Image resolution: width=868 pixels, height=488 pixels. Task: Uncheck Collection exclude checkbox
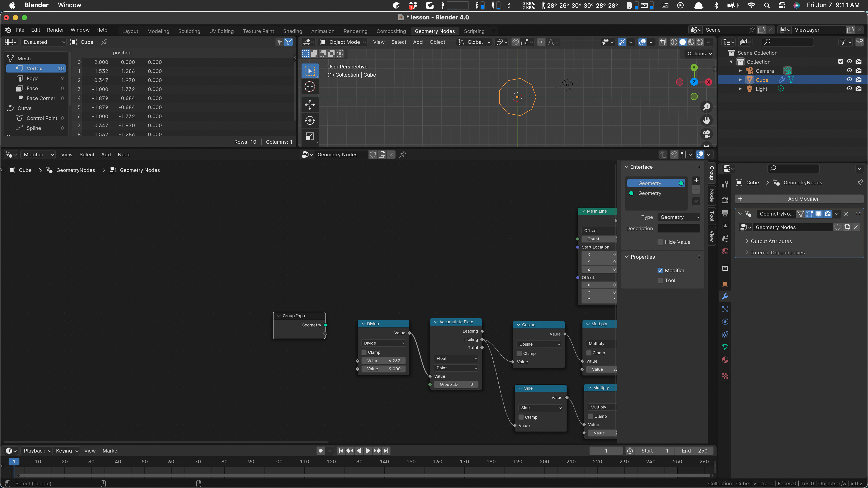pos(840,62)
